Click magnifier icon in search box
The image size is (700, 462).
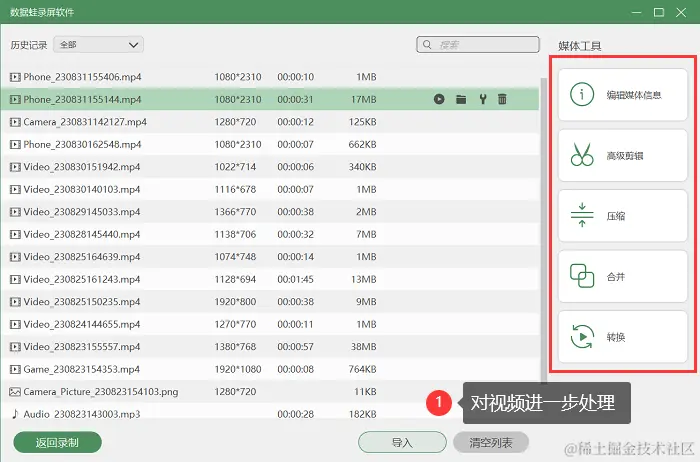pyautogui.click(x=427, y=45)
